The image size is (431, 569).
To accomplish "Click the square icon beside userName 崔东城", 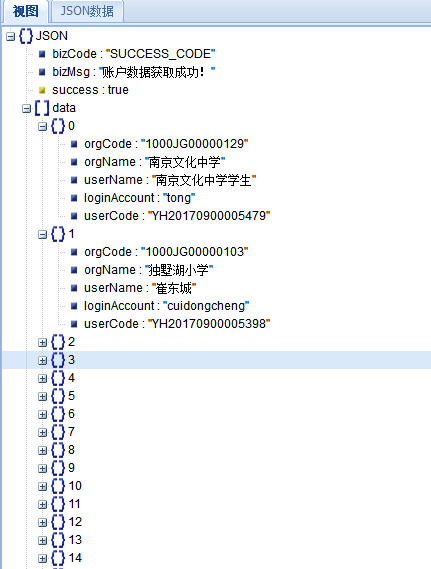I will tap(74, 288).
